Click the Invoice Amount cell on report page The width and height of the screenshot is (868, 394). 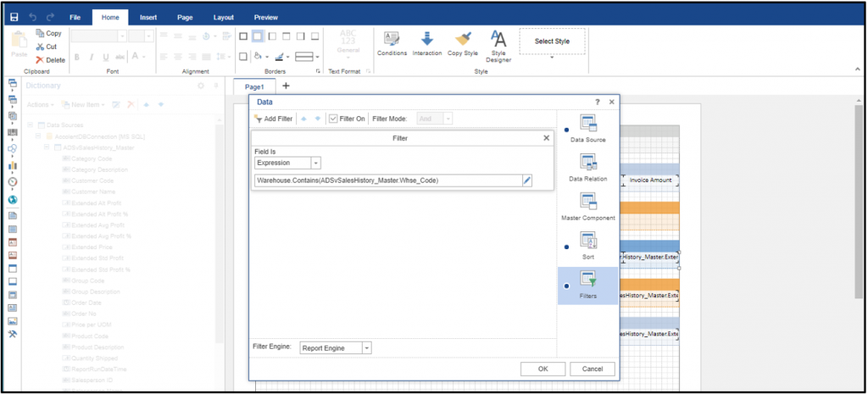pyautogui.click(x=650, y=180)
